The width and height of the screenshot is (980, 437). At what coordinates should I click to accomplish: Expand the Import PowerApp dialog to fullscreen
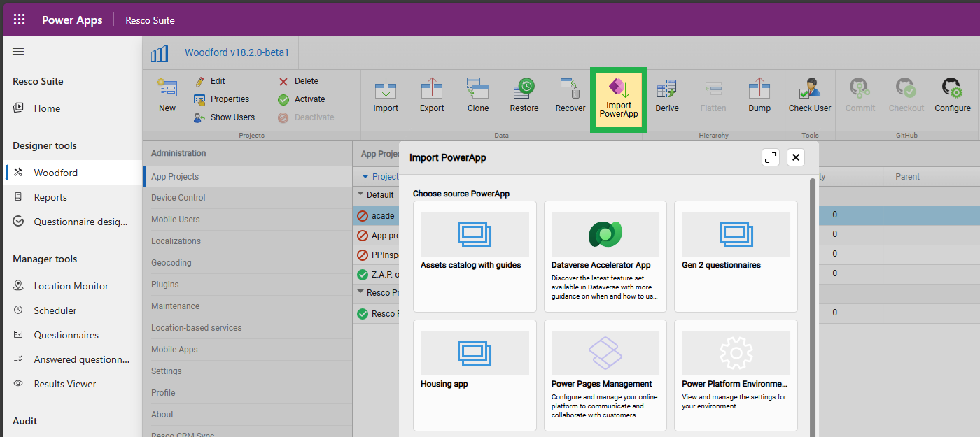[771, 157]
